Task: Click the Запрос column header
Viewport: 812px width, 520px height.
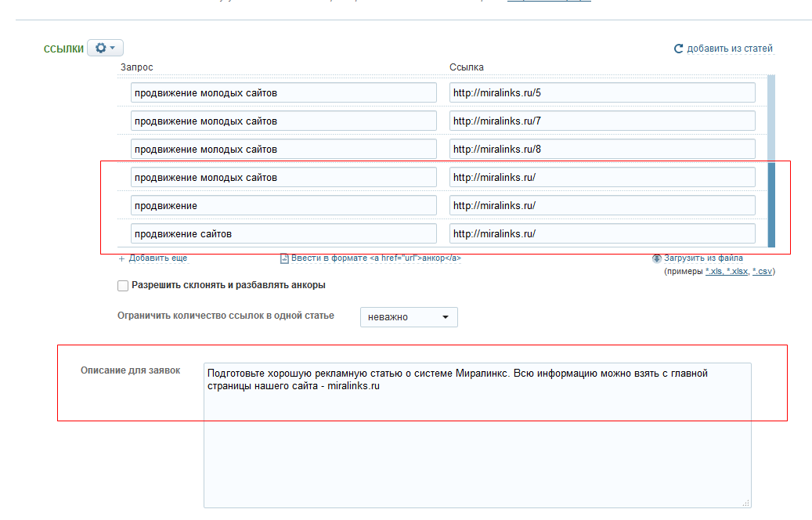Action: (137, 67)
